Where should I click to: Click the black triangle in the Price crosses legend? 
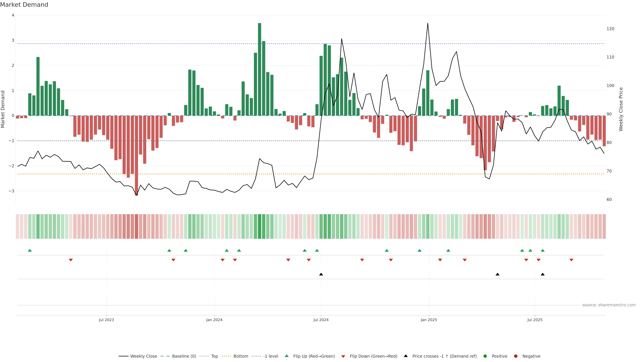406,356
